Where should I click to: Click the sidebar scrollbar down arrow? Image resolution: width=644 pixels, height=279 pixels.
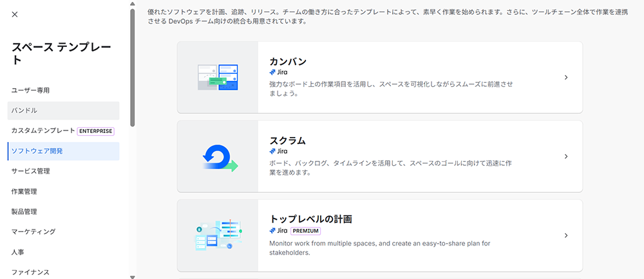(133, 276)
